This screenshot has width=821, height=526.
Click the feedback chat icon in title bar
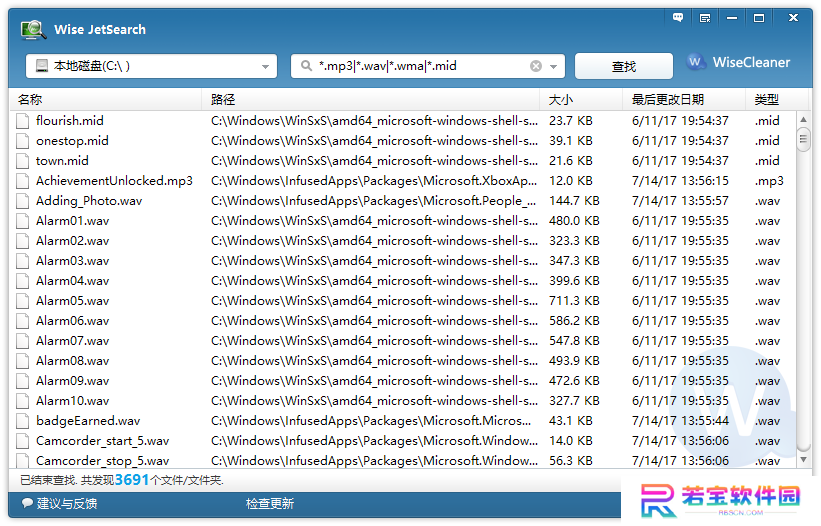[678, 18]
